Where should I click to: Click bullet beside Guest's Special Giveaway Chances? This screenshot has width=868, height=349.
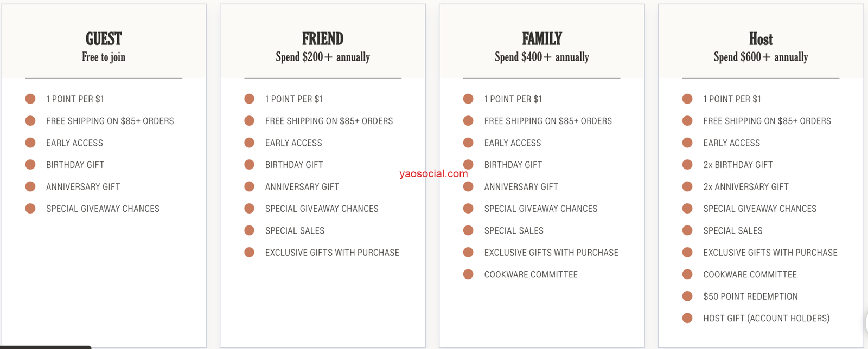click(30, 209)
